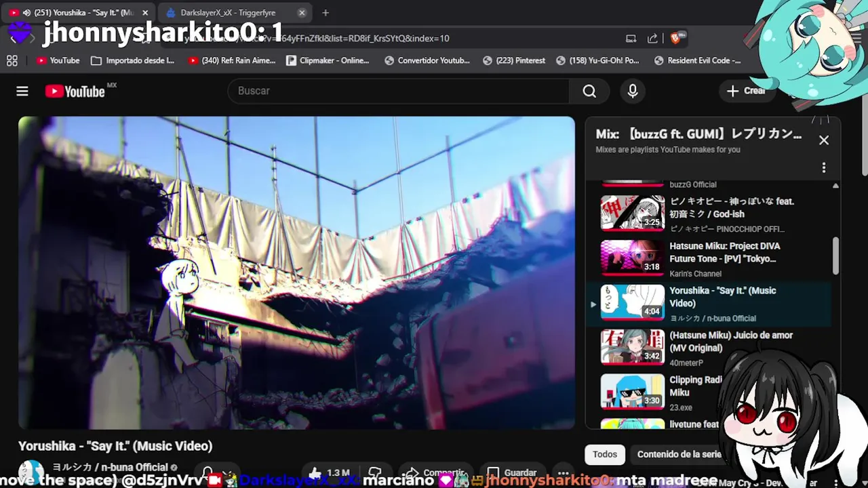This screenshot has width=868, height=488.
Task: Open the Mix playlist three-dot options menu
Action: point(824,167)
